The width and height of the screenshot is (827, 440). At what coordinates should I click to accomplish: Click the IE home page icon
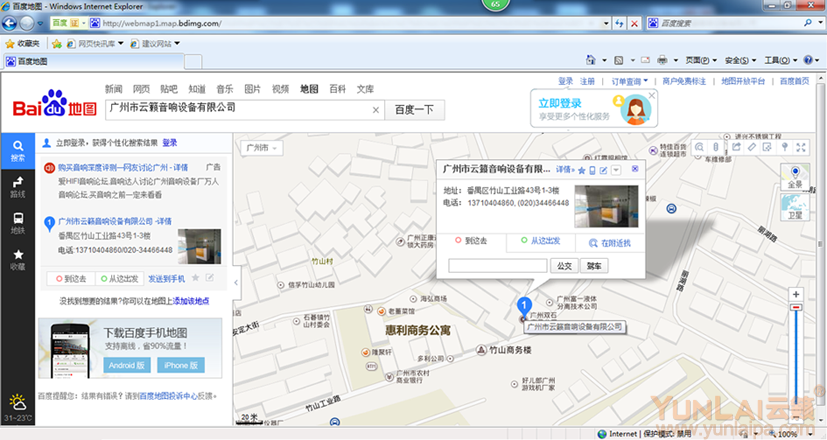pyautogui.click(x=591, y=60)
